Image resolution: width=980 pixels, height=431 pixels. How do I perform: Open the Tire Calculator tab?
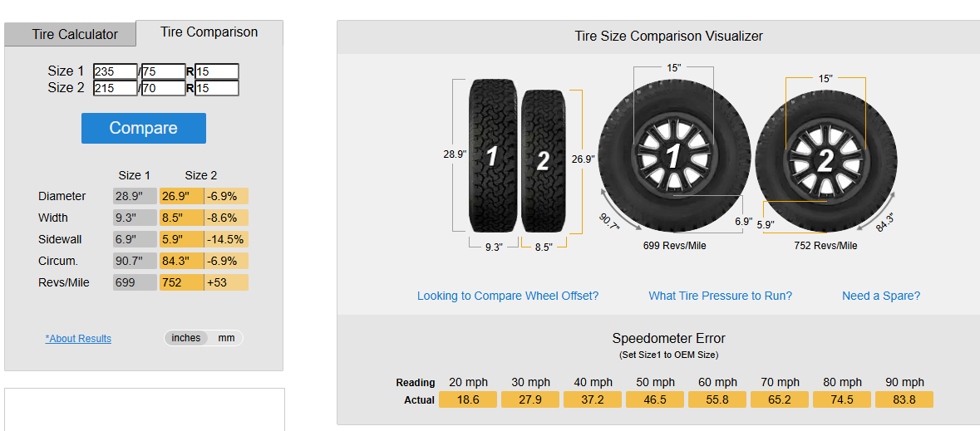(75, 35)
